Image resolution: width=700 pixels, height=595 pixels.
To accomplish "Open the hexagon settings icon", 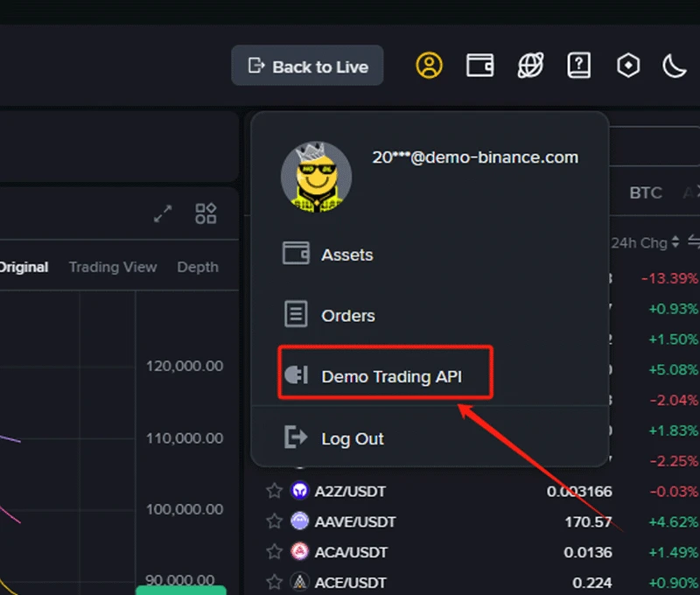I will pyautogui.click(x=628, y=66).
